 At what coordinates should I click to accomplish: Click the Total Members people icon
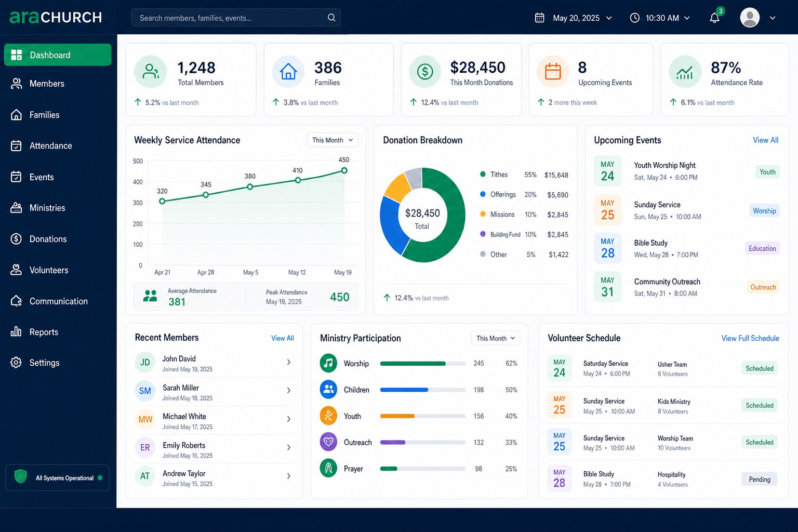click(151, 72)
